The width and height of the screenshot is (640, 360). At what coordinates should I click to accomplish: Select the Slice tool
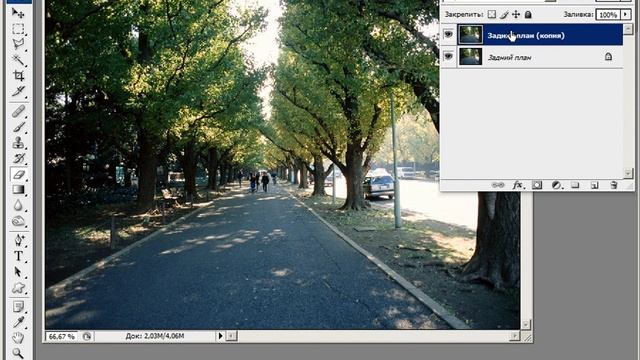(x=18, y=91)
